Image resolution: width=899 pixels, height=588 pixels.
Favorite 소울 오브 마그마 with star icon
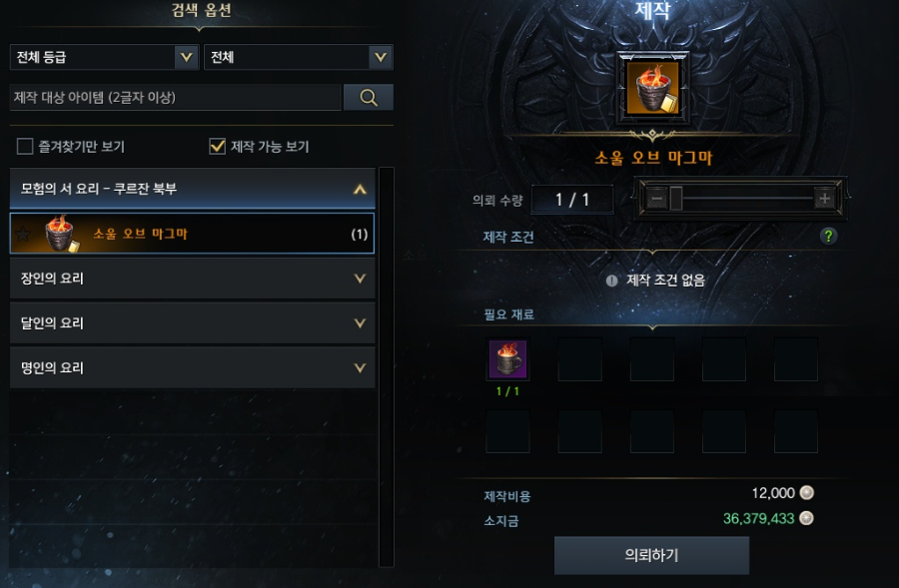click(24, 234)
